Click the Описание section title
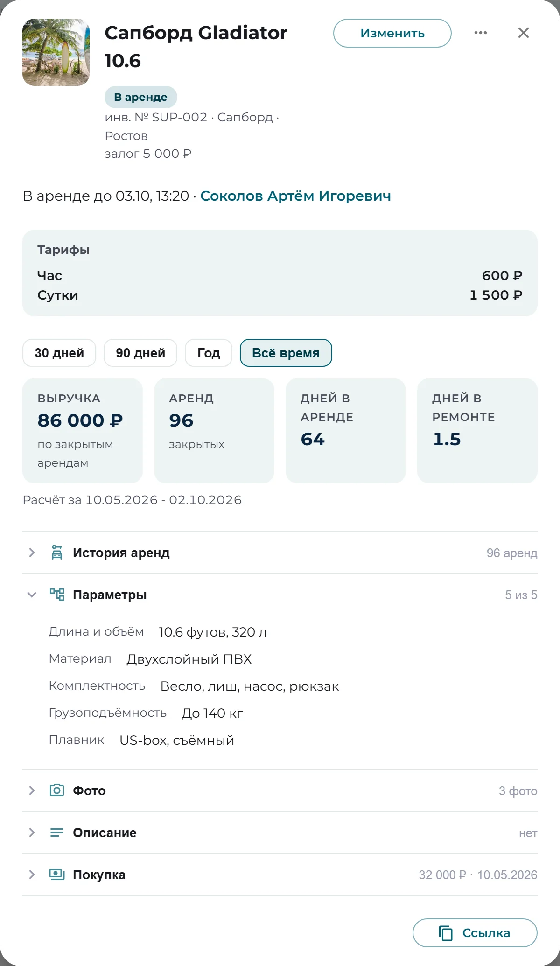The height and width of the screenshot is (966, 560). 105,833
